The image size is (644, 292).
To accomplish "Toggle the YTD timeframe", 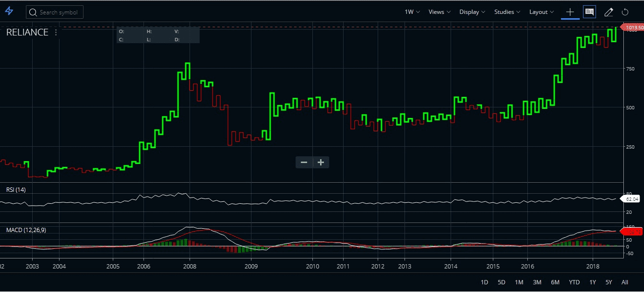I will [574, 282].
